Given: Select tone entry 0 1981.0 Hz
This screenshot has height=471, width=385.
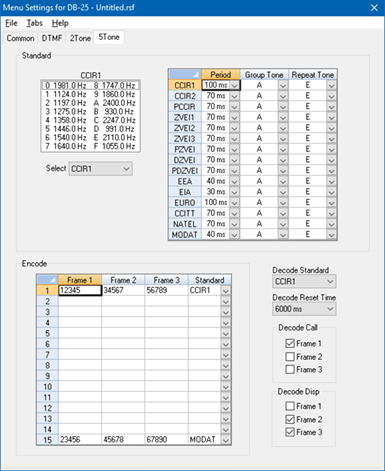Looking at the screenshot, I should click(66, 86).
